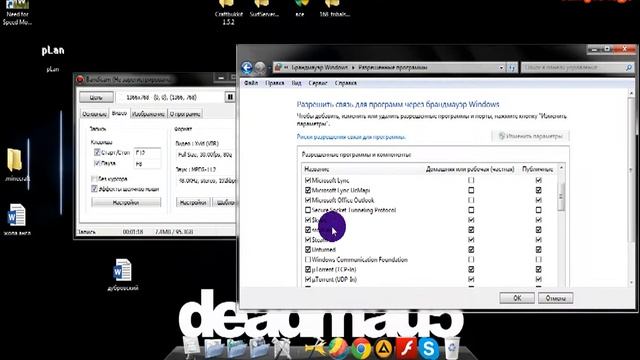Open Need for Speed shortcut on desktop
640x360 pixels.
pyautogui.click(x=17, y=12)
